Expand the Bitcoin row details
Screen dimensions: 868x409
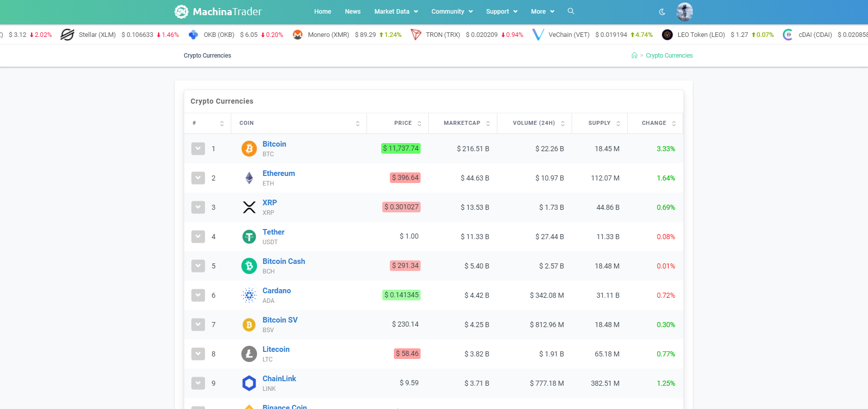[x=198, y=149]
